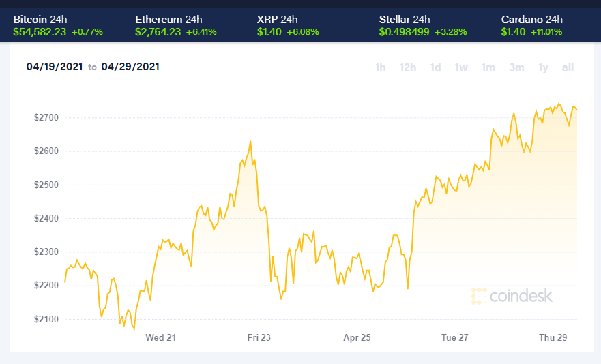Viewport: 601px width, 364px height.
Task: Click the Fri 23 price peak on chart
Action: (250, 142)
